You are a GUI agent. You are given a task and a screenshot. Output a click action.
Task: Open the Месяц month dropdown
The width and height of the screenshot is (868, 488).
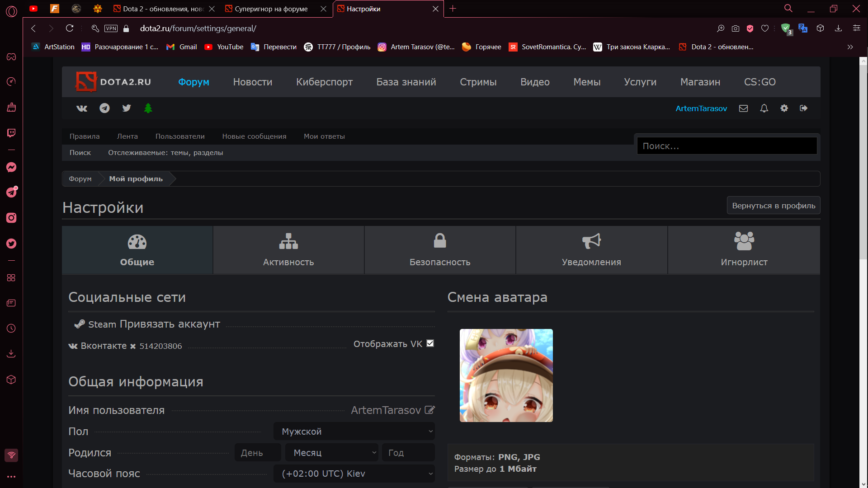coord(332,453)
